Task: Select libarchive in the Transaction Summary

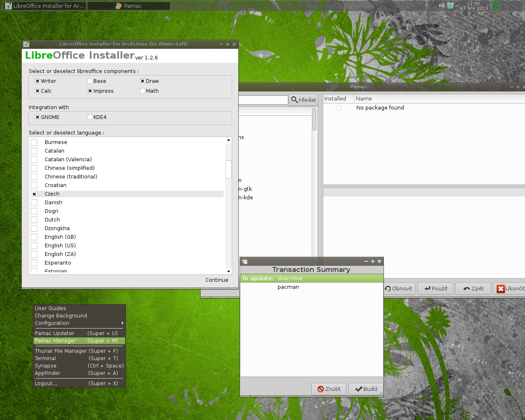Action: click(x=312, y=278)
